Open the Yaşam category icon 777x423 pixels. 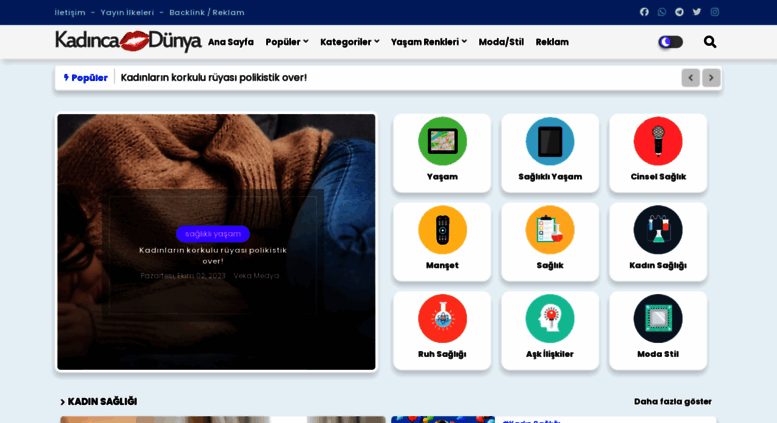point(442,141)
